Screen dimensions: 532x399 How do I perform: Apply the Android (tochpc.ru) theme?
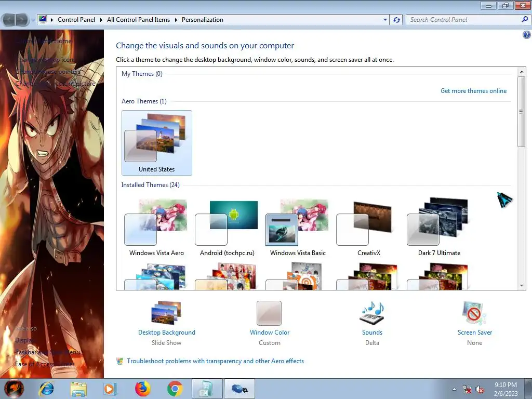tap(227, 228)
